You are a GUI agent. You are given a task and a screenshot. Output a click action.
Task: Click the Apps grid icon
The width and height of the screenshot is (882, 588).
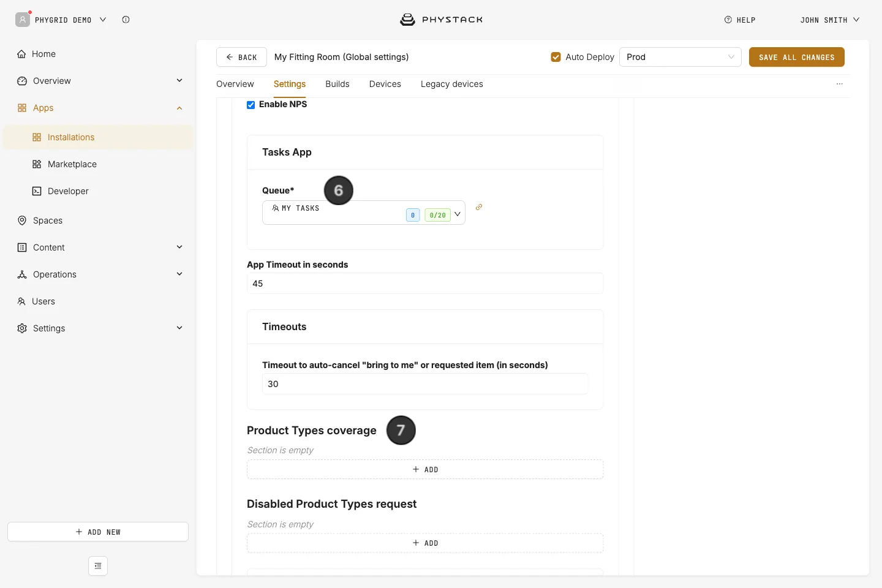pyautogui.click(x=22, y=108)
